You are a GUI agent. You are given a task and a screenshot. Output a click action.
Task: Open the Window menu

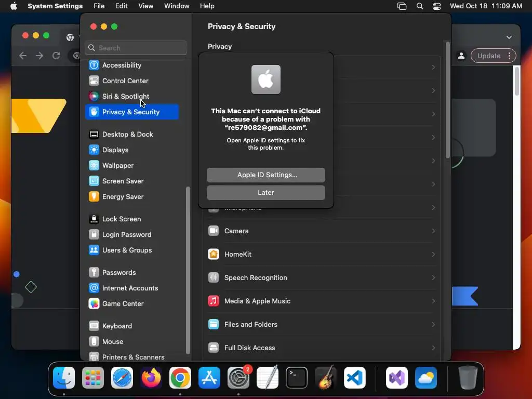[x=177, y=6]
